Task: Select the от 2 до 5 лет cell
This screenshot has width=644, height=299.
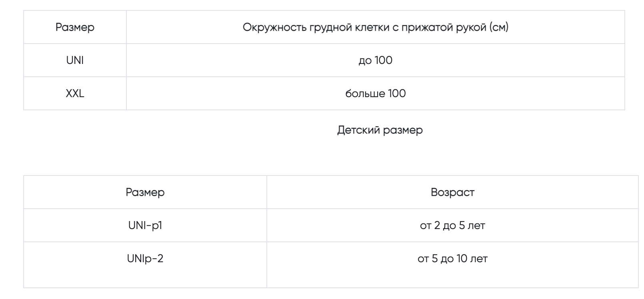Action: pos(452,225)
